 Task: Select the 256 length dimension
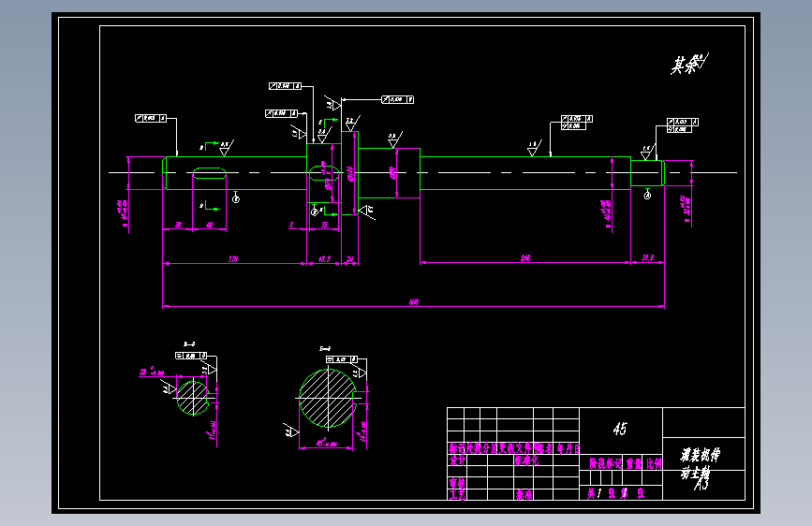[x=525, y=257]
